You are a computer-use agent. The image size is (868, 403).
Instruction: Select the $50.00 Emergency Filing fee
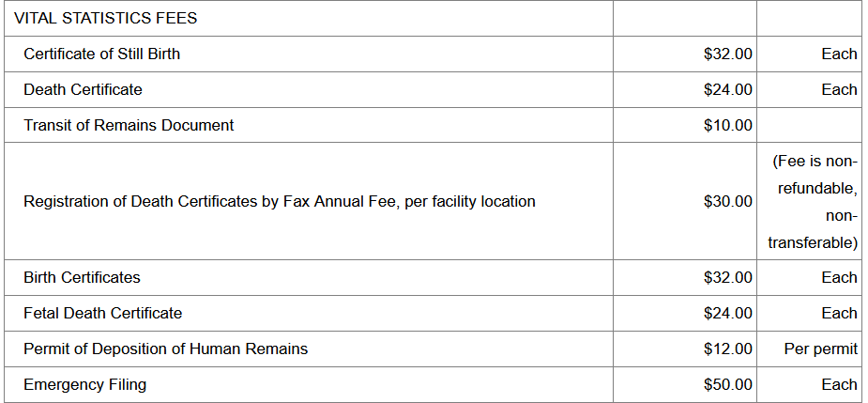727,384
